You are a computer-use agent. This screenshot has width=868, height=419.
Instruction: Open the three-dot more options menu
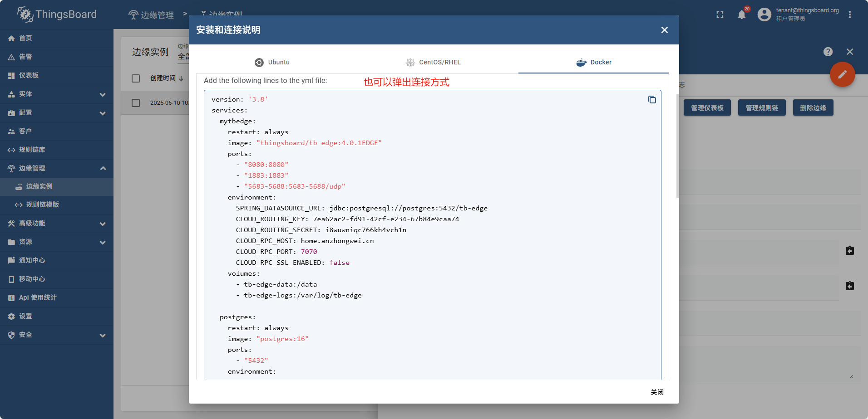pyautogui.click(x=850, y=15)
